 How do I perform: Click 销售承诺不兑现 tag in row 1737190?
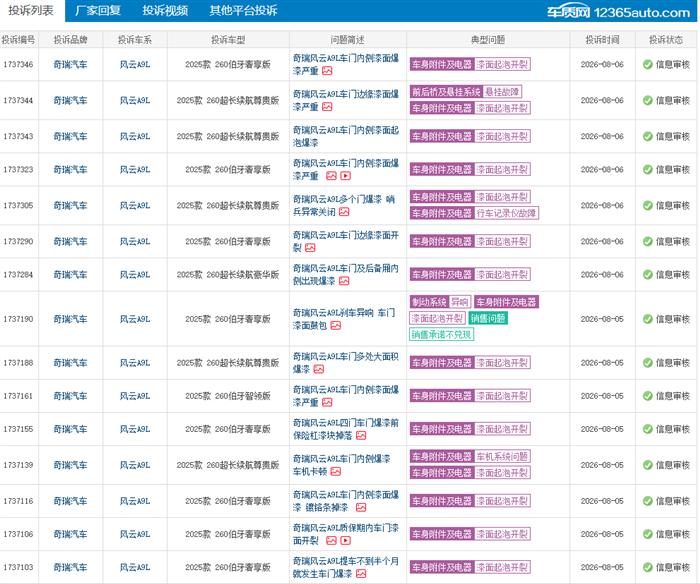(x=442, y=334)
